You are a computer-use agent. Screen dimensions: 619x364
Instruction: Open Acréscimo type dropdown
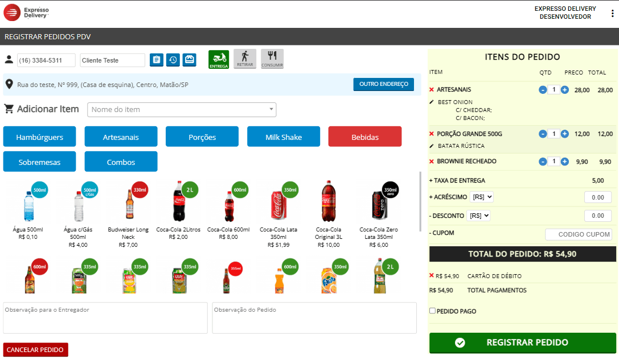pos(481,197)
